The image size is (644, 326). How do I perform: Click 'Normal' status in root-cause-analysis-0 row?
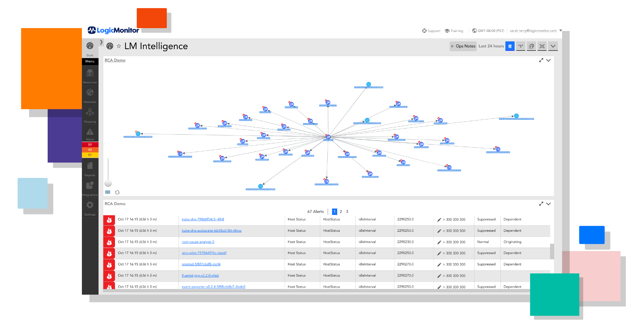[483, 242]
